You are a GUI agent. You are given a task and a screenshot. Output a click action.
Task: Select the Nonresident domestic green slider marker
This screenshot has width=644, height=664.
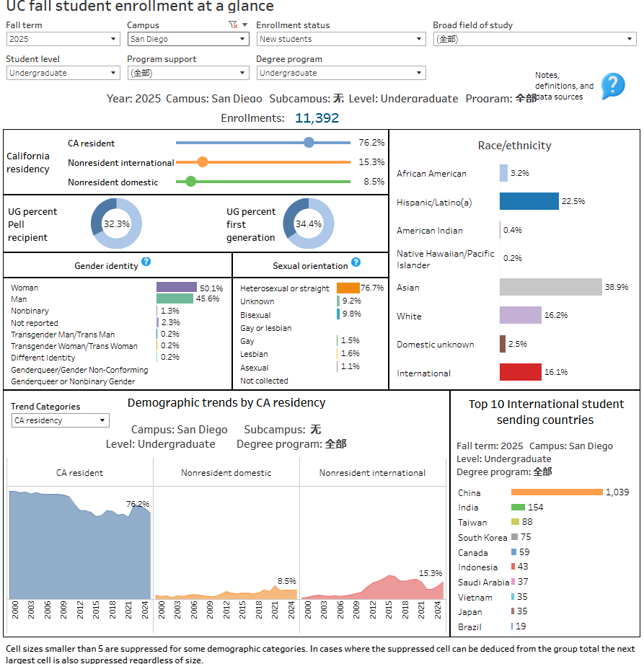190,182
